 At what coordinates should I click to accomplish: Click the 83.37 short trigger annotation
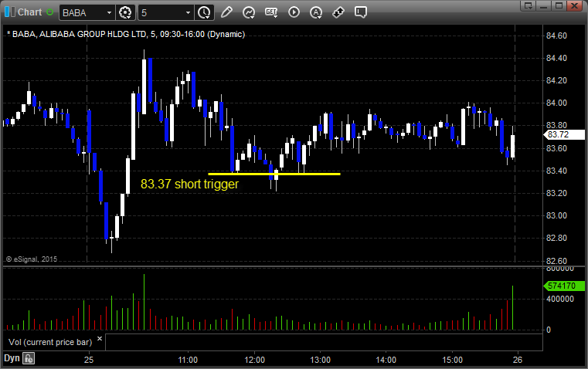189,184
